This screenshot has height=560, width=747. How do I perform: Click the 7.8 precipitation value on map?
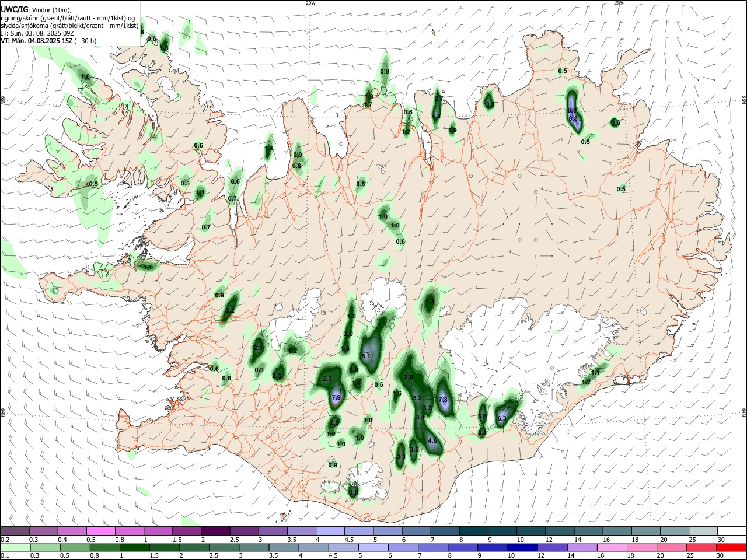click(x=442, y=400)
